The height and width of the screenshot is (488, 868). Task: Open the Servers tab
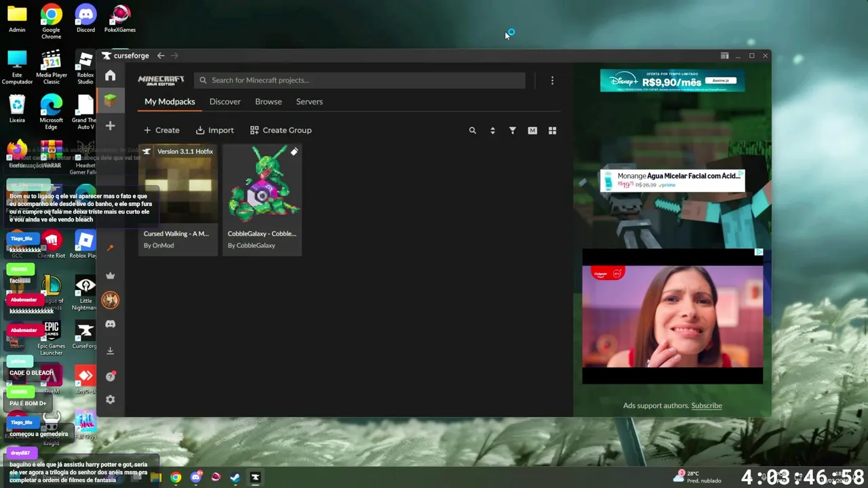(309, 102)
